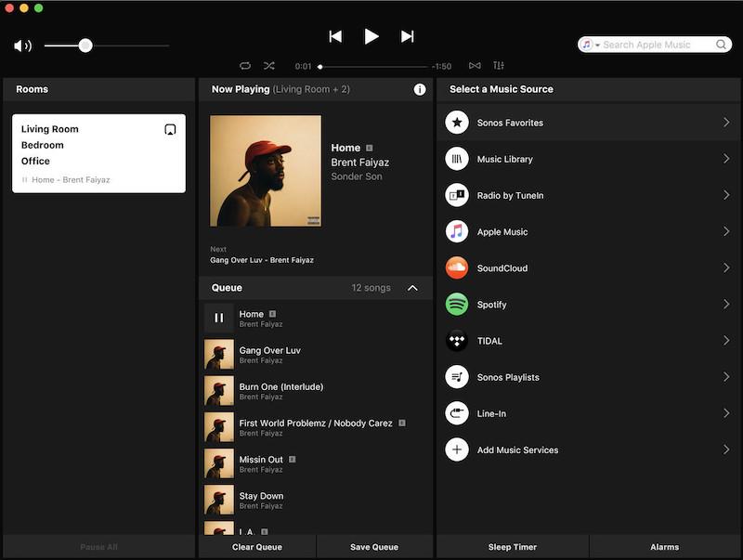The image size is (743, 560).
Task: Open the equalizer settings icon
Action: click(499, 66)
